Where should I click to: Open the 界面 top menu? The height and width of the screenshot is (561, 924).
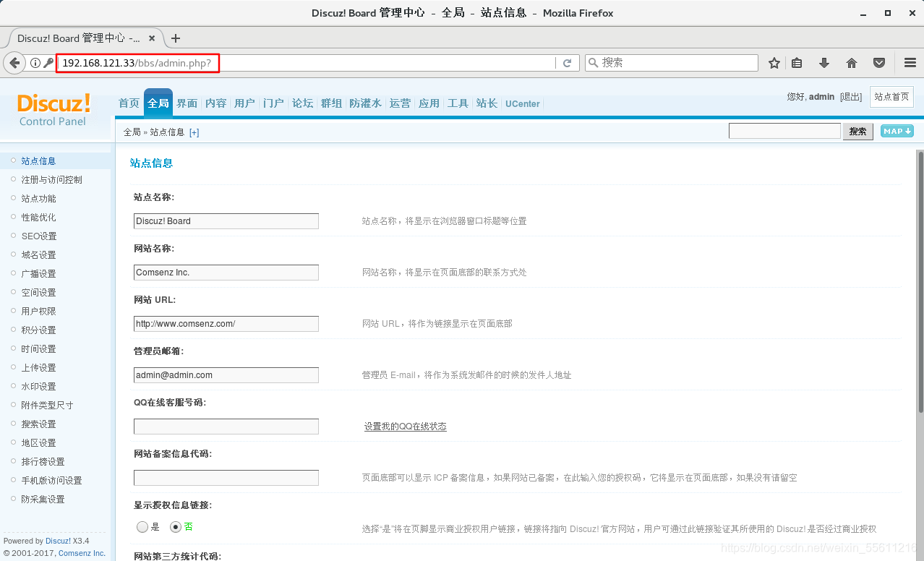click(x=187, y=103)
